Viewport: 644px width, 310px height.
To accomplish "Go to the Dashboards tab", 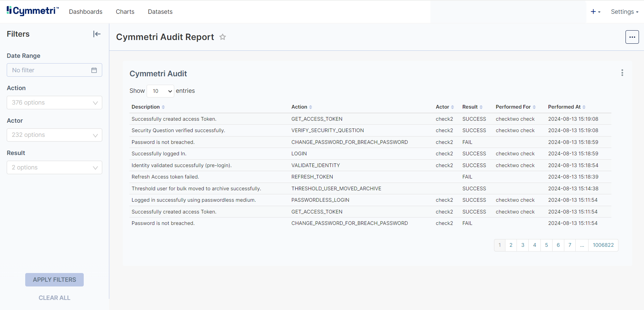I will coord(85,12).
